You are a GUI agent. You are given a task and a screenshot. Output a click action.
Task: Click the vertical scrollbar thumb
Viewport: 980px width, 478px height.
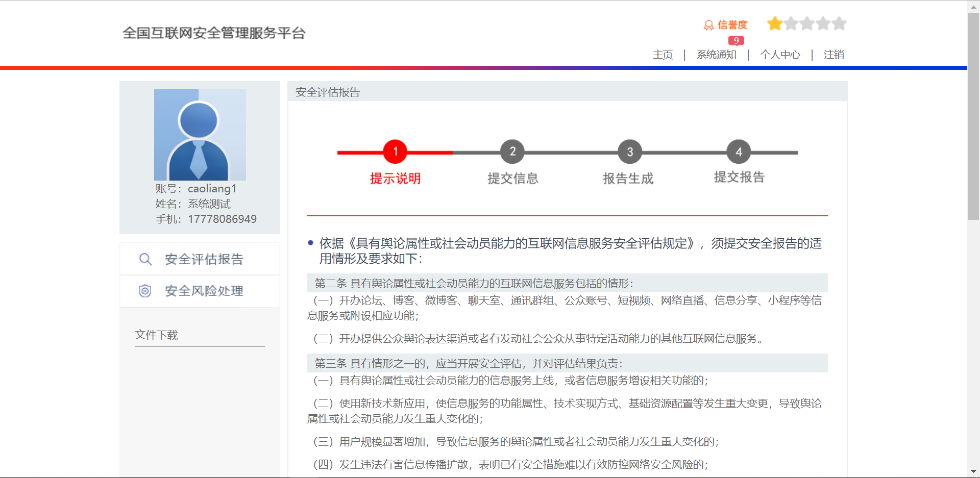pos(973,115)
